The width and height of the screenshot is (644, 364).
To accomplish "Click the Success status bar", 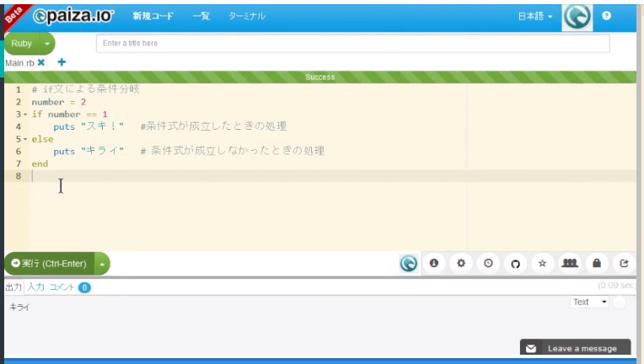I will point(320,78).
